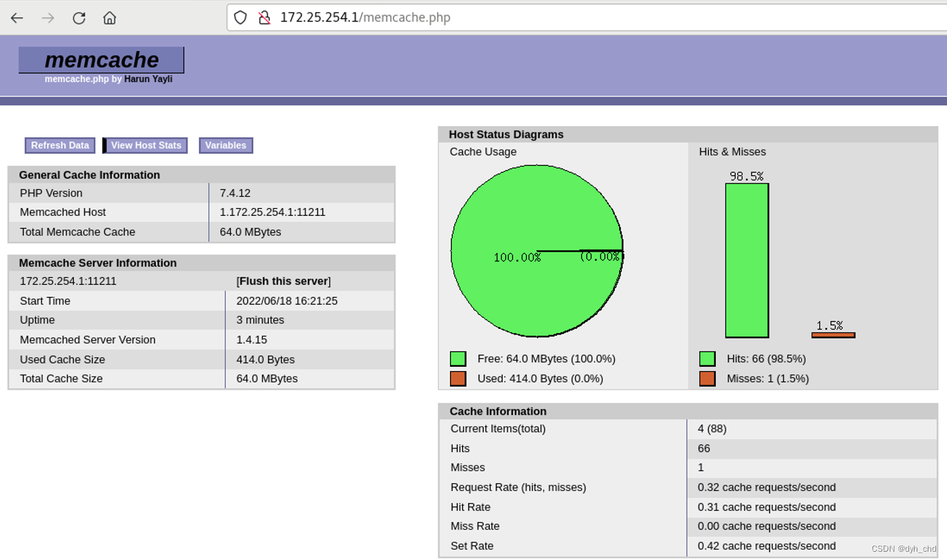Click the Flush this server link
This screenshot has height=560, width=947.
click(x=284, y=281)
